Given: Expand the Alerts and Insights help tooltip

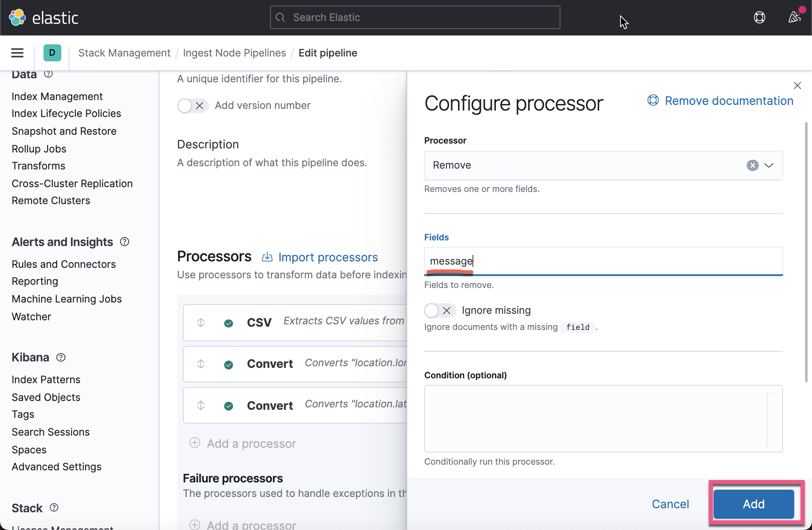Looking at the screenshot, I should click(124, 242).
